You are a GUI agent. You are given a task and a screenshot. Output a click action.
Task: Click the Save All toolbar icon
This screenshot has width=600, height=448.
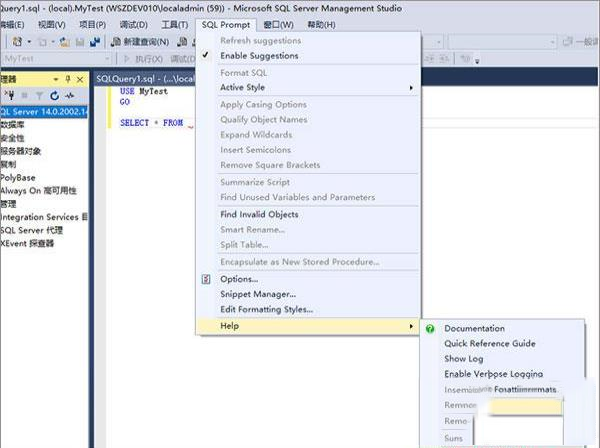coord(95,42)
